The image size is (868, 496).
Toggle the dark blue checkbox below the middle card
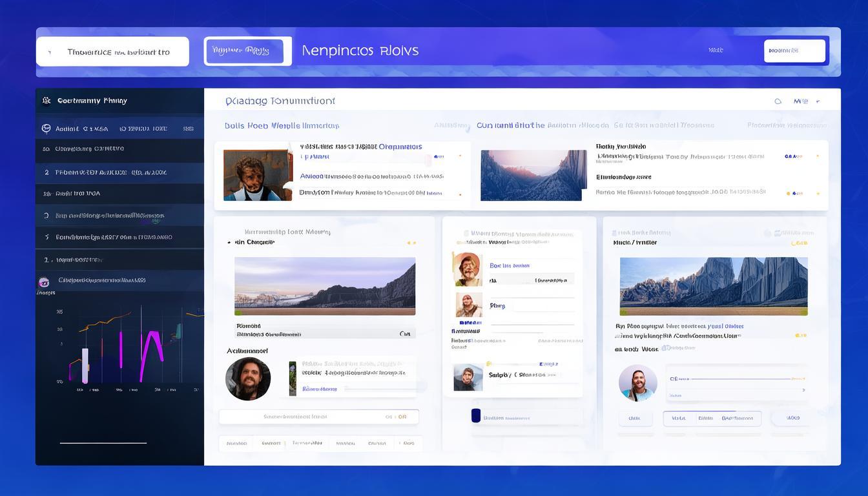tap(476, 416)
